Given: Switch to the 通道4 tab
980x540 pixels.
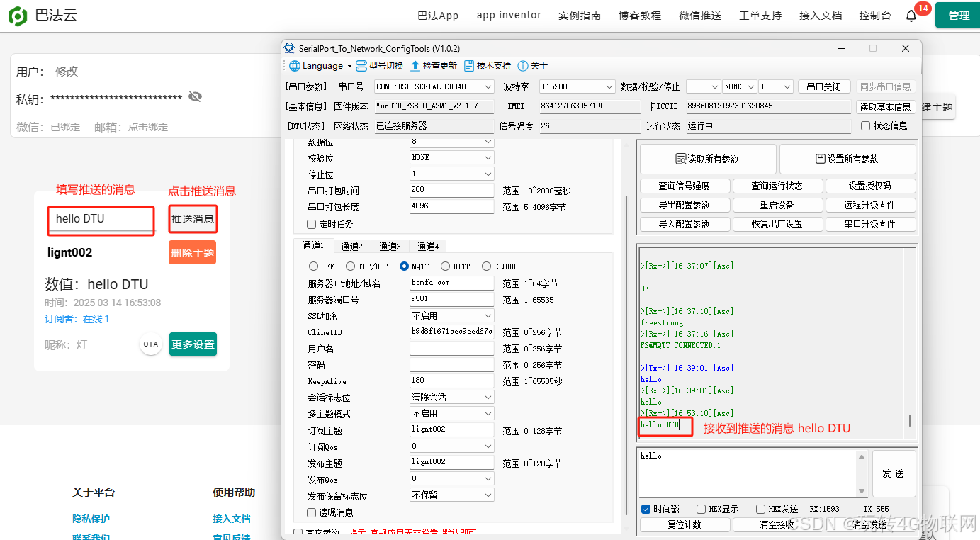Looking at the screenshot, I should coord(428,247).
